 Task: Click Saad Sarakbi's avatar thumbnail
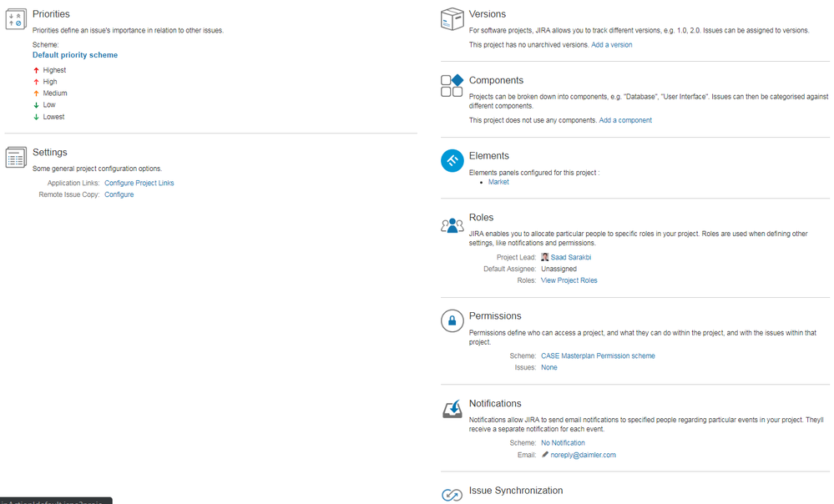[x=544, y=257]
